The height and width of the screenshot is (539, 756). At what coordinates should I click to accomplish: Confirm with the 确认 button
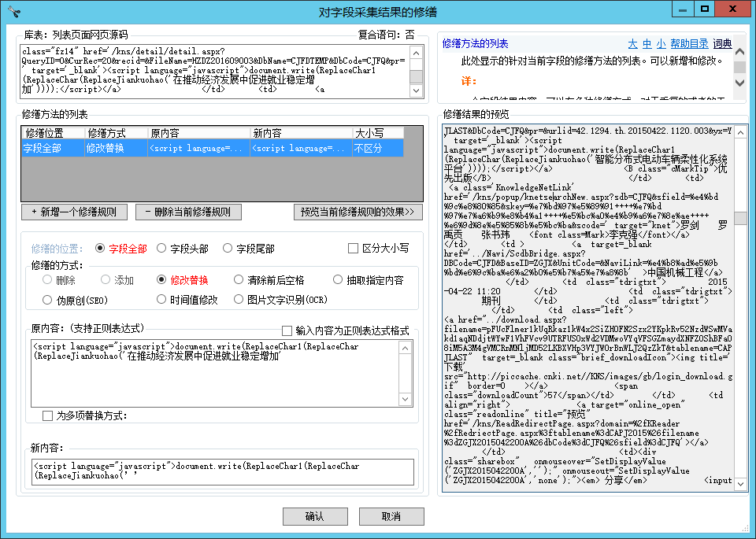click(x=315, y=516)
